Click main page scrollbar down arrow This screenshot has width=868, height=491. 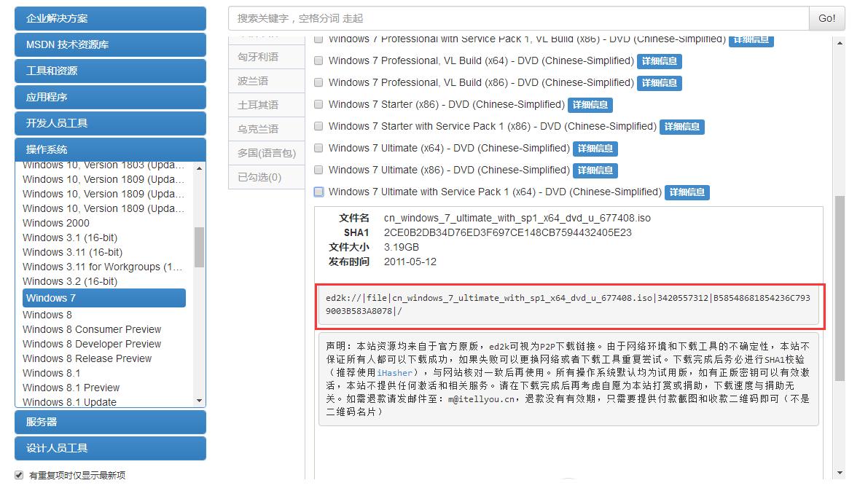[x=840, y=474]
